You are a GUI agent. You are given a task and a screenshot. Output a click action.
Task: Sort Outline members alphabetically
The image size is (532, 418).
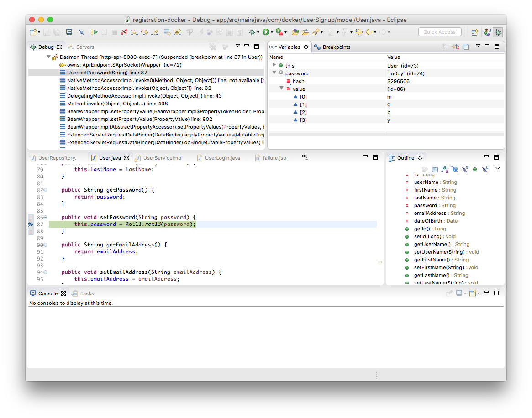445,169
